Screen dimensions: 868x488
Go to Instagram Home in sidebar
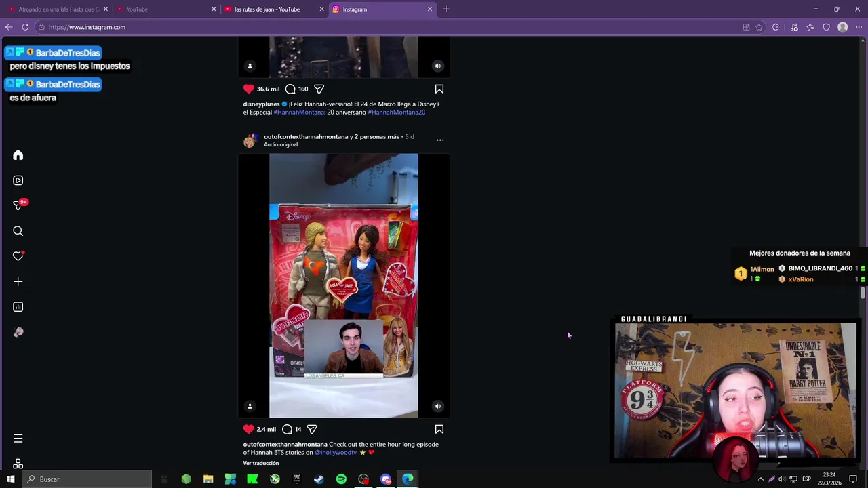tap(18, 155)
